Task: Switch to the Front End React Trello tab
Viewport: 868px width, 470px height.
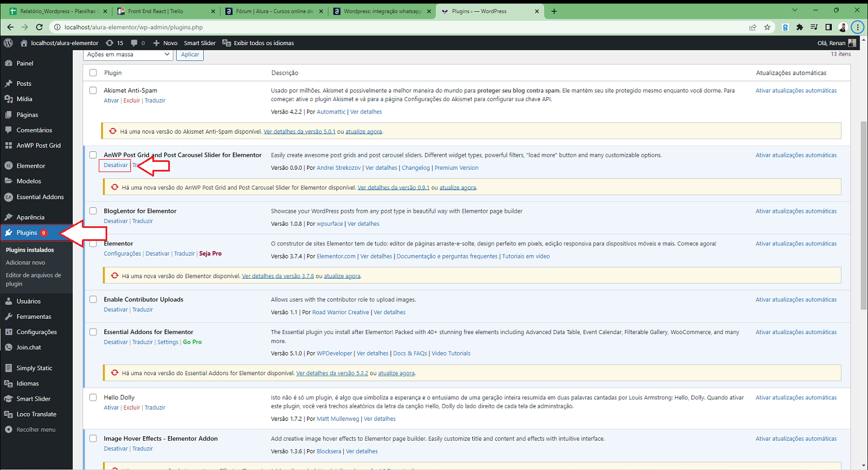Action: coord(166,11)
